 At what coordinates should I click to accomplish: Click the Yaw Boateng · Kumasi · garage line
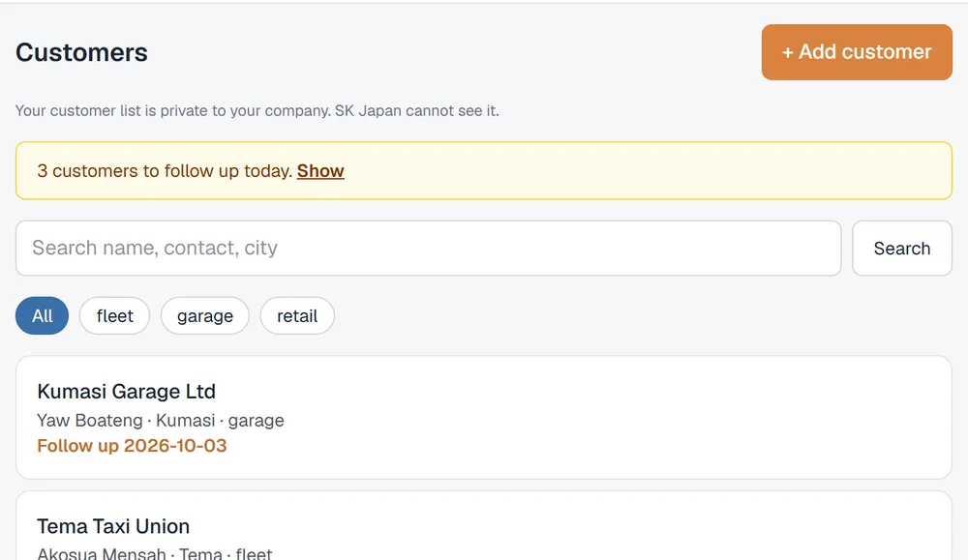point(161,420)
